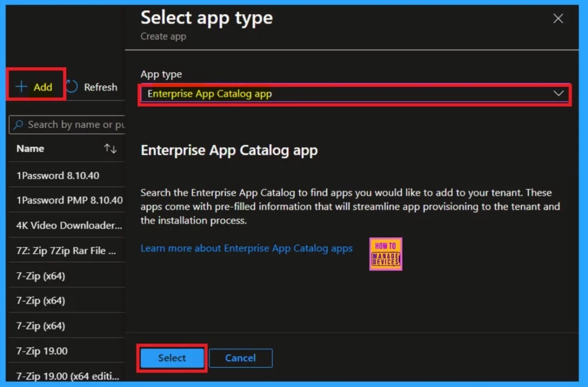Click the search magnifier icon
Viewport: 588px width, 387px height.
pos(18,125)
